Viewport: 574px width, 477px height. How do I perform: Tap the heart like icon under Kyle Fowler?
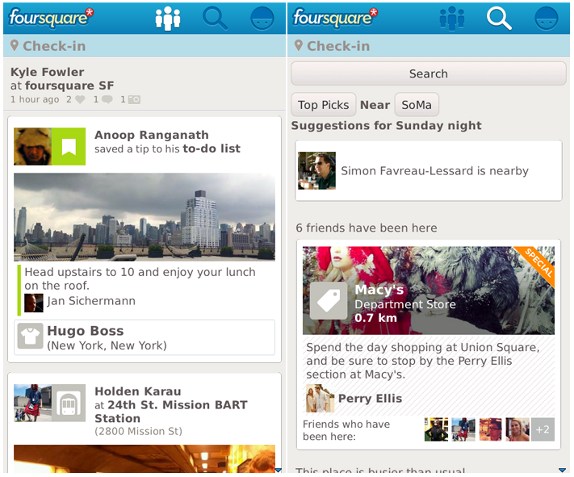pyautogui.click(x=80, y=100)
